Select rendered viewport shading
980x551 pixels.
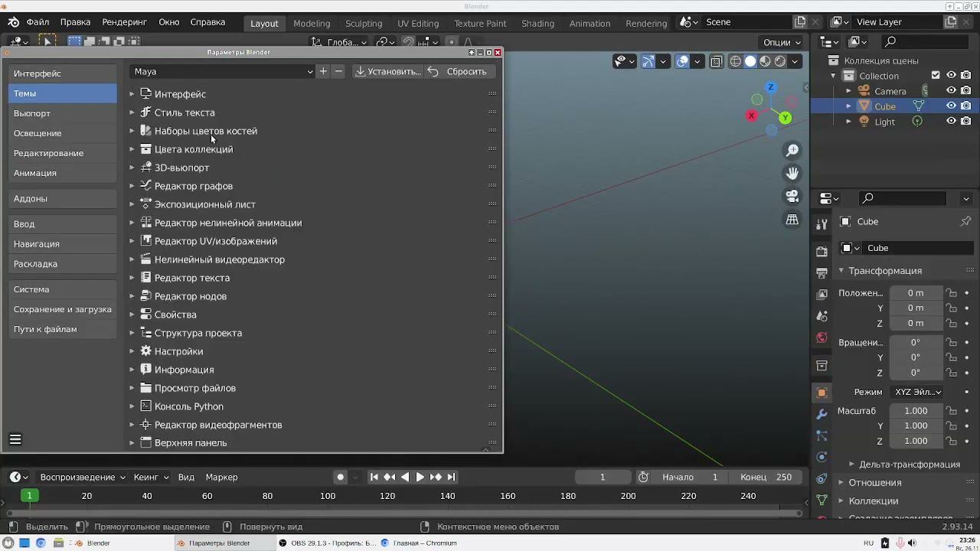(780, 61)
